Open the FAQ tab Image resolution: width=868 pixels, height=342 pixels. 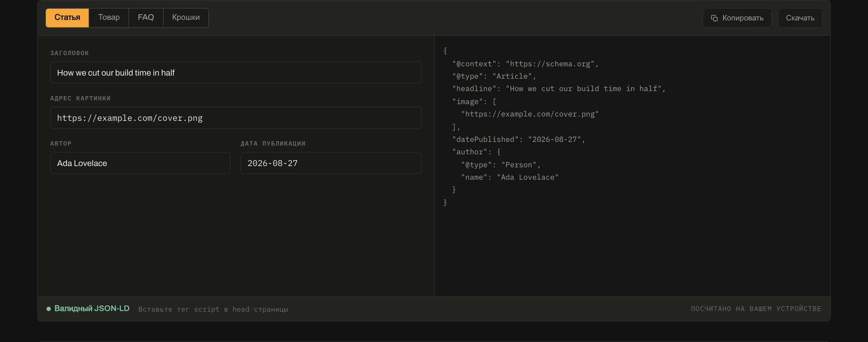[146, 18]
